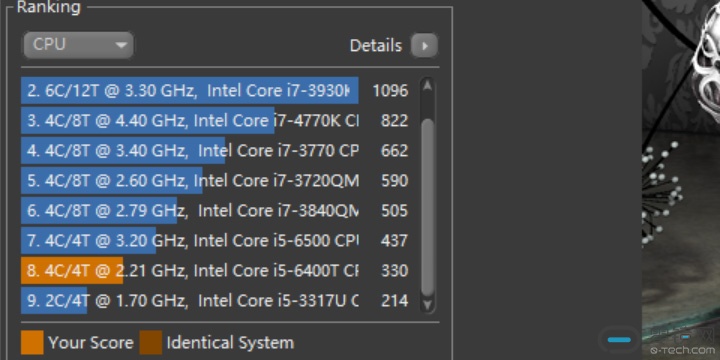This screenshot has width=720, height=360.
Task: Click the 1096 score value
Action: coord(390,90)
